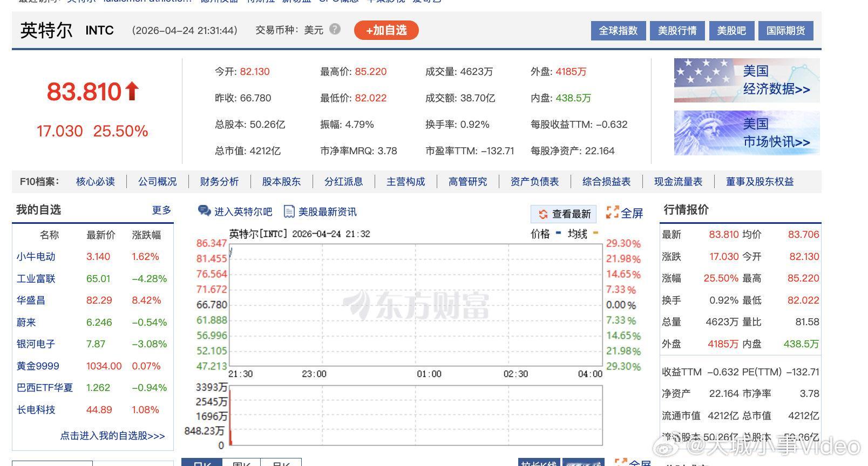Open the 美国市场快讯 banner
This screenshot has height=466, width=868.
[747, 133]
